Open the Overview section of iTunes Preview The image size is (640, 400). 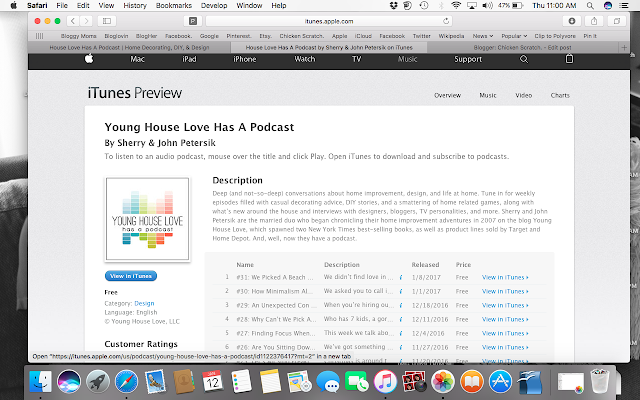[x=447, y=95]
